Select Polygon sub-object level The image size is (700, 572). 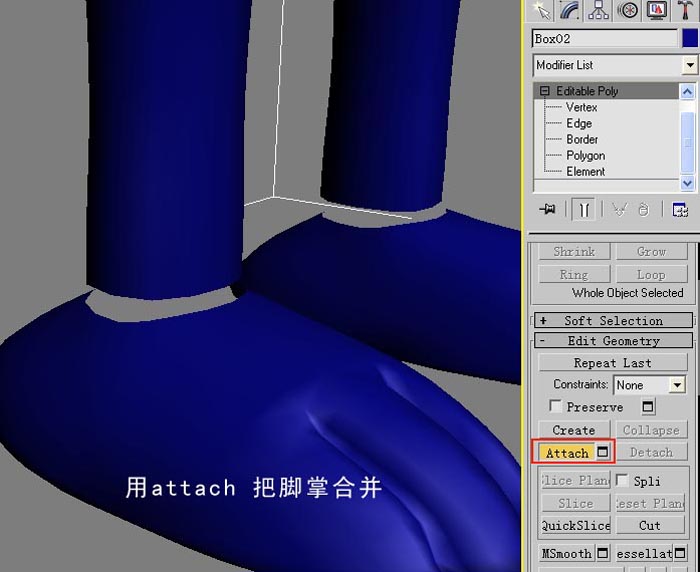click(x=586, y=155)
